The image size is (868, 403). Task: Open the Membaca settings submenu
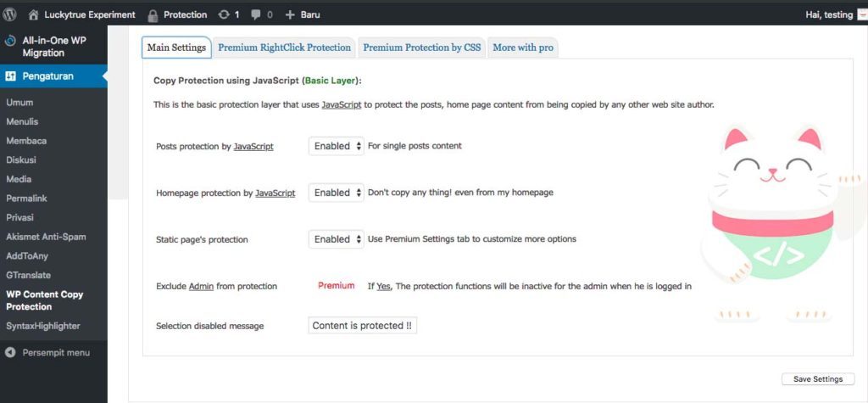[x=26, y=141]
